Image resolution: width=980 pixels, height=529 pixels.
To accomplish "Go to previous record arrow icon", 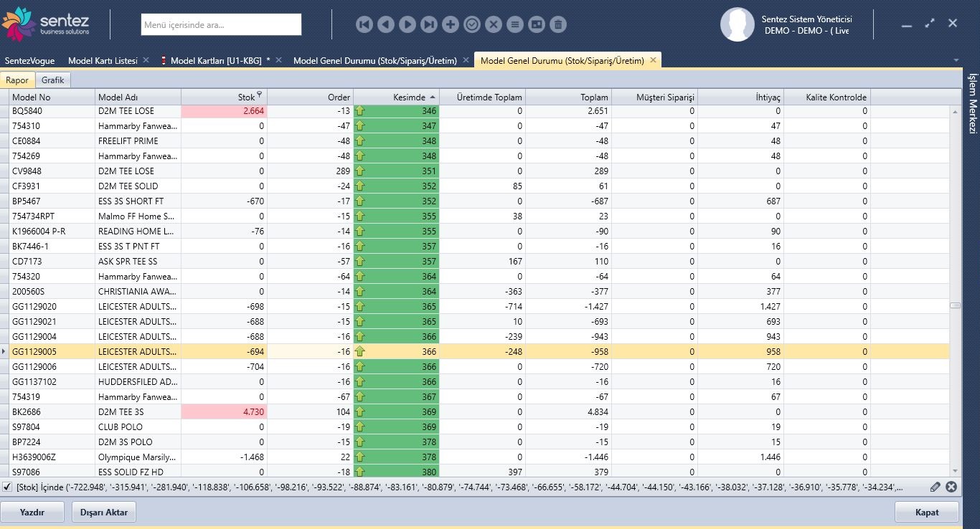I will 385,24.
